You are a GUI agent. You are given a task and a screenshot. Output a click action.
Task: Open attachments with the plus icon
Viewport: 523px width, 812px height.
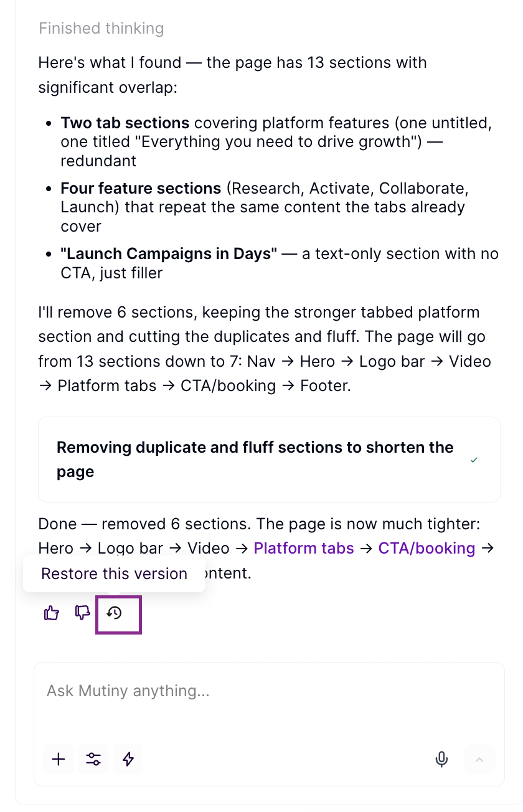58,759
